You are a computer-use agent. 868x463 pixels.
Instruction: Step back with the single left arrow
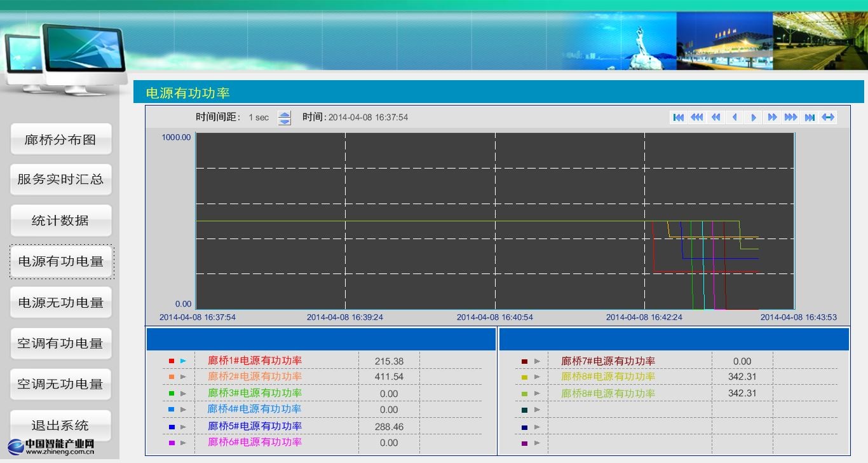pos(735,118)
